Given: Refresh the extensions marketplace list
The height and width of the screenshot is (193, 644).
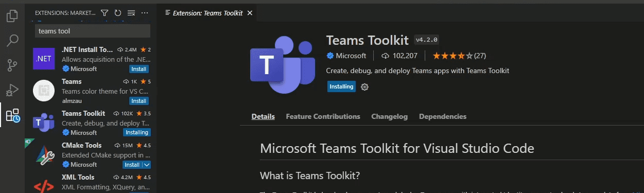Looking at the screenshot, I should pyautogui.click(x=118, y=13).
